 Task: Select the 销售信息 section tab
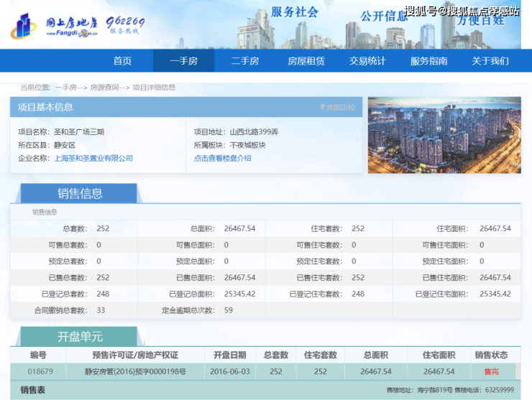[x=79, y=193]
